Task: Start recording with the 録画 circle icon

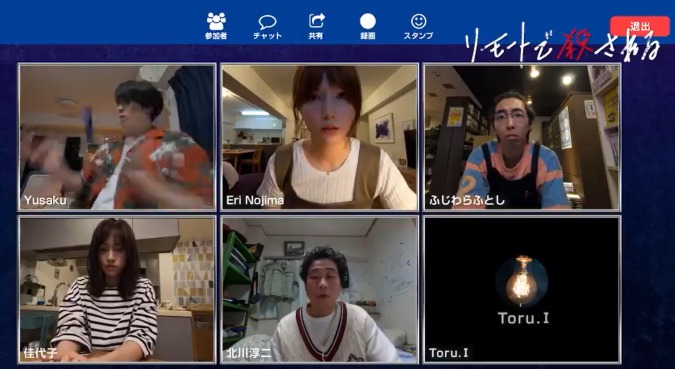Action: click(x=368, y=21)
